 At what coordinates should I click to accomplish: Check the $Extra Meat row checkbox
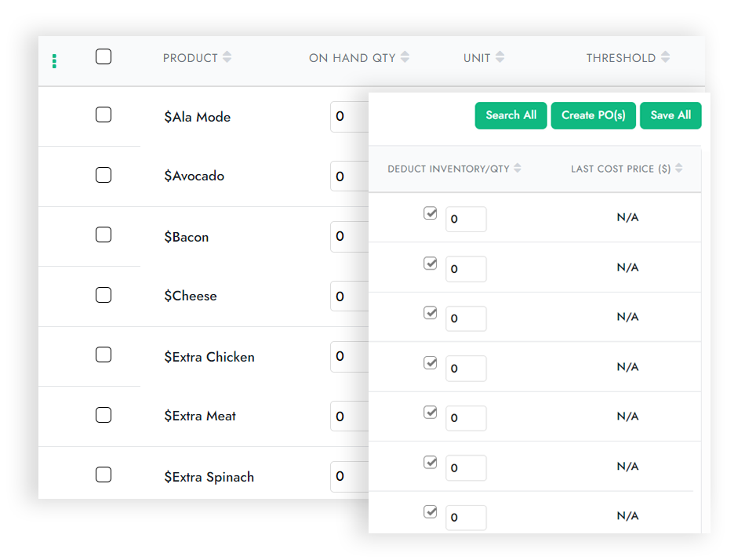click(x=104, y=415)
